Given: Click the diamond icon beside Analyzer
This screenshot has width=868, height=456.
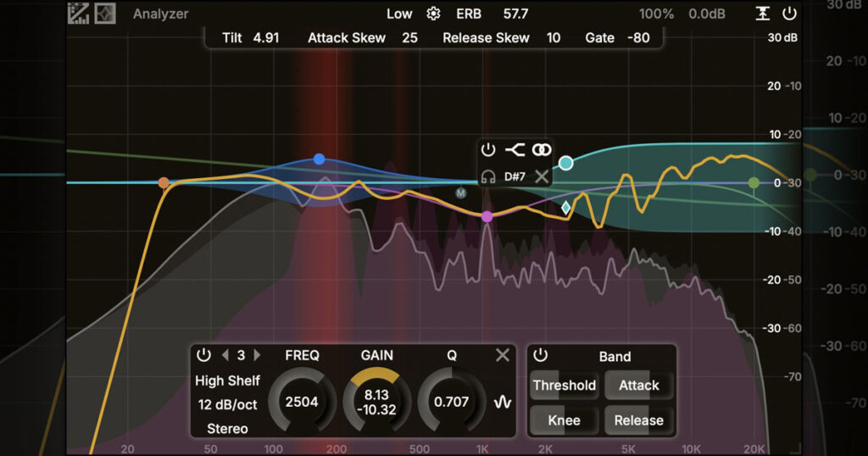Looking at the screenshot, I should point(104,14).
